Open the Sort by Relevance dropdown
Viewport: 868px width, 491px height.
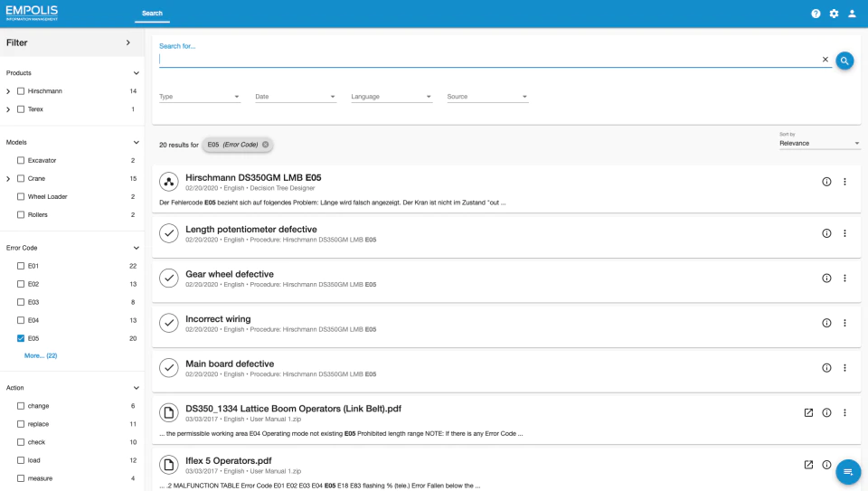pyautogui.click(x=819, y=144)
